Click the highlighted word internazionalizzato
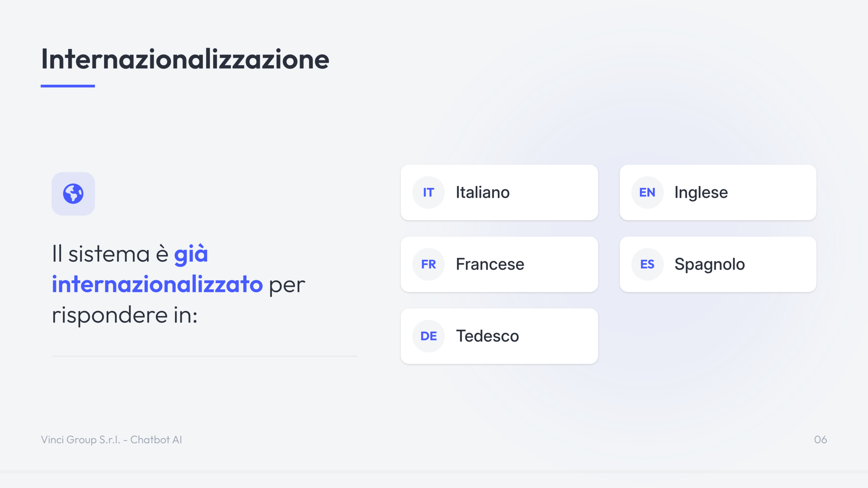 [157, 284]
